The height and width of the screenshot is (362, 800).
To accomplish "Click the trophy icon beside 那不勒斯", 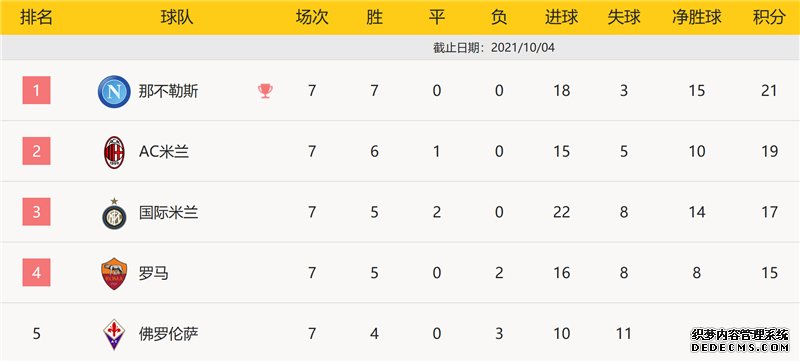I will [265, 91].
